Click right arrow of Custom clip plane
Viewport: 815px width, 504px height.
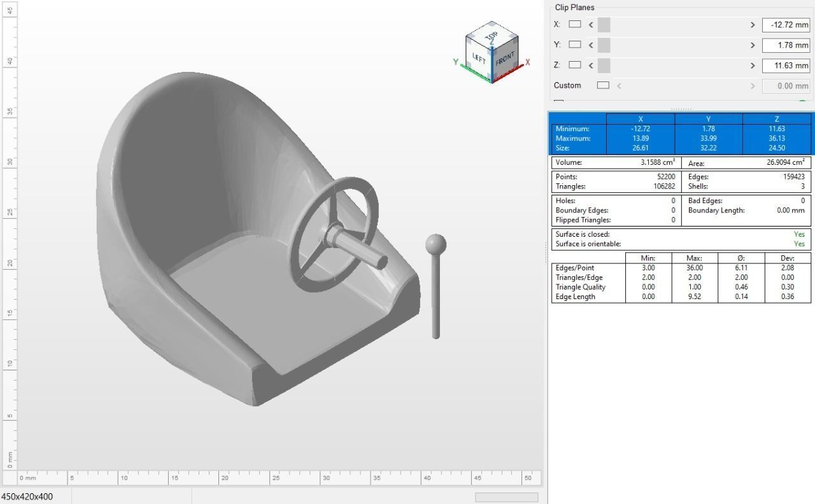coord(753,86)
